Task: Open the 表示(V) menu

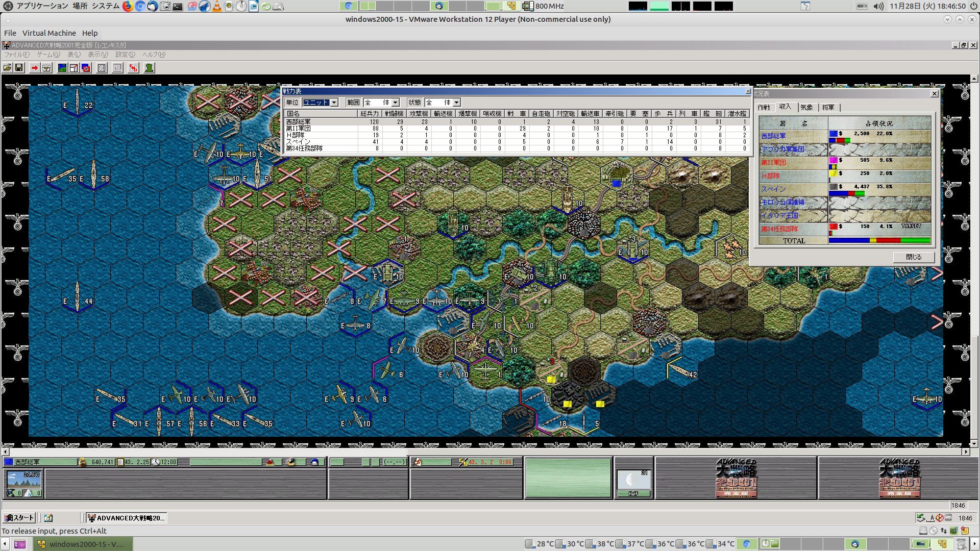Action: (x=97, y=55)
